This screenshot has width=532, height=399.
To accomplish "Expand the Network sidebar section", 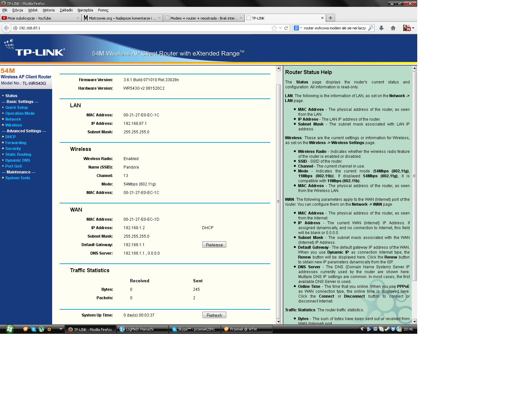I will [x=13, y=119].
